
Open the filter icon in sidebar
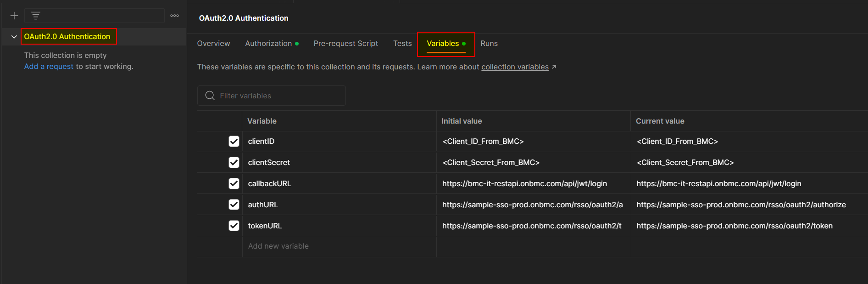tap(36, 16)
